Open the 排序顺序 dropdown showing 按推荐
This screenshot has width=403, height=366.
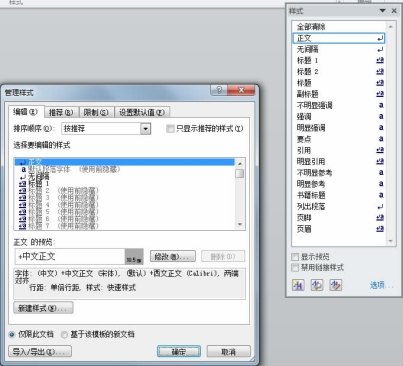click(x=145, y=129)
